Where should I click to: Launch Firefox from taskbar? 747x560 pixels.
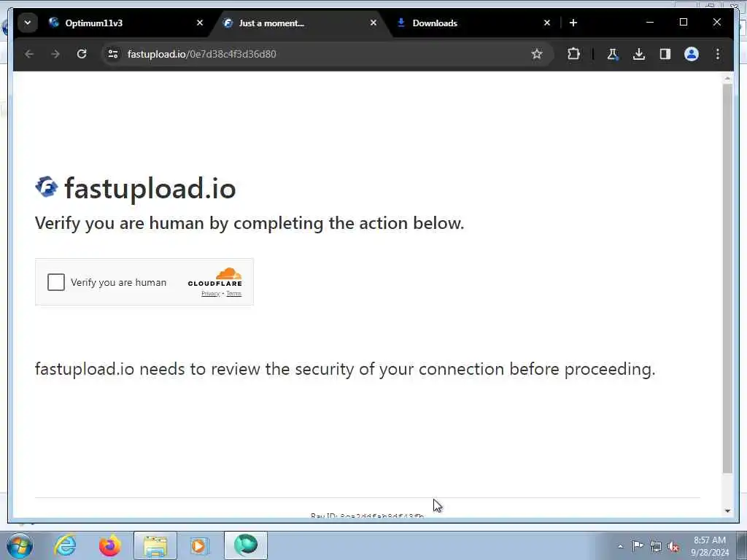coord(109,545)
